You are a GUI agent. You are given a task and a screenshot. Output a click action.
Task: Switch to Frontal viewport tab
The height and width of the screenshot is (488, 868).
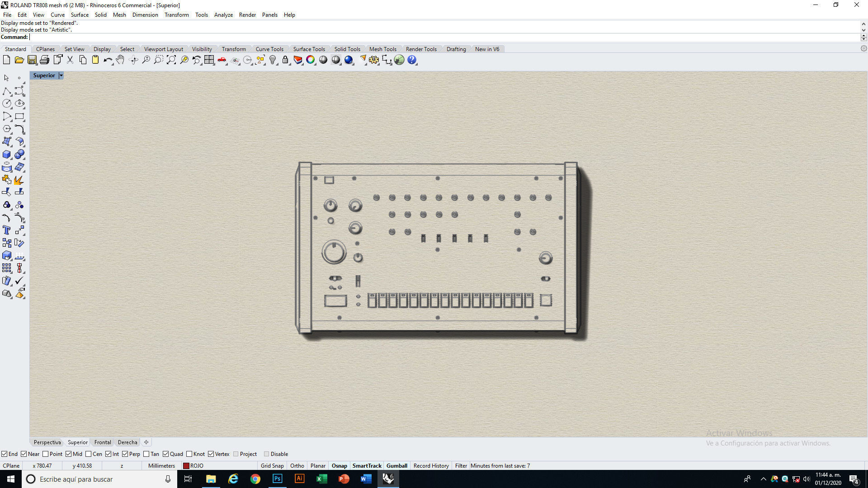click(103, 442)
